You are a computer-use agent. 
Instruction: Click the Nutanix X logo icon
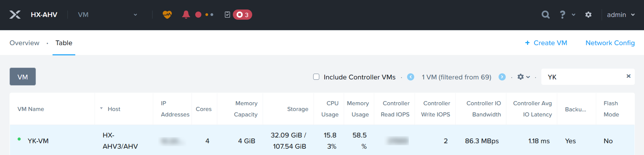[x=15, y=14]
